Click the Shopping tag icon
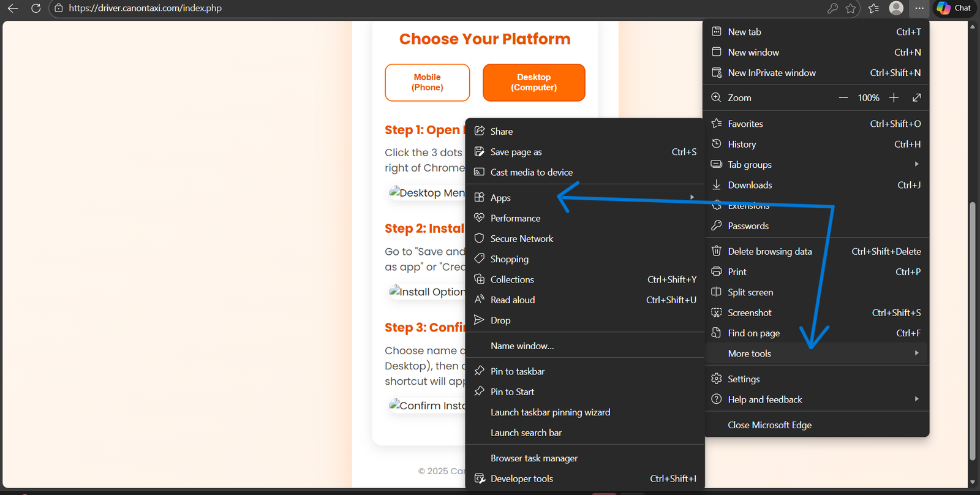 (x=480, y=259)
